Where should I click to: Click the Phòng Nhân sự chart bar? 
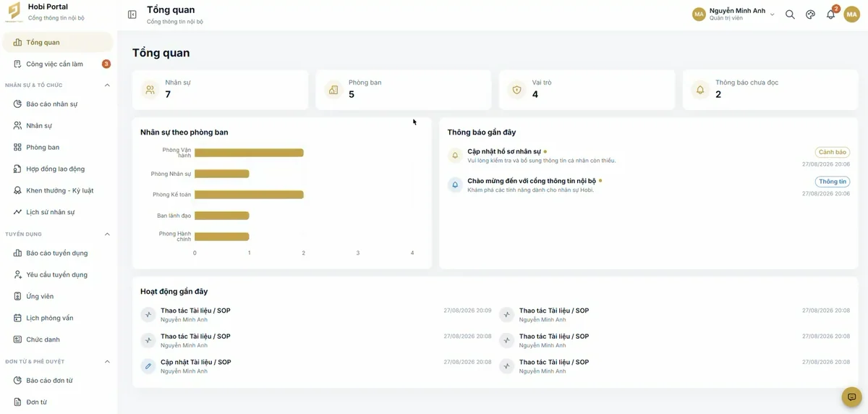[221, 174]
